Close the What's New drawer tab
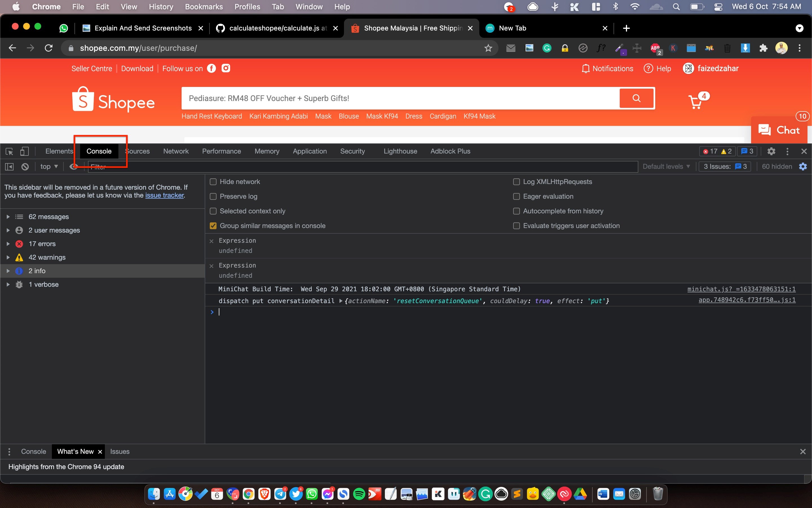Viewport: 812px width, 508px height. click(100, 452)
